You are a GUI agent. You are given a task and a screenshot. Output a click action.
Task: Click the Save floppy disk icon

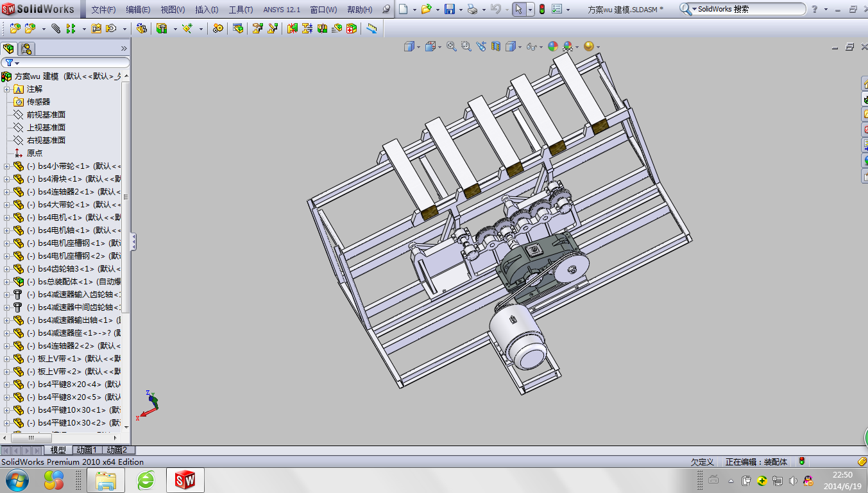tap(450, 10)
